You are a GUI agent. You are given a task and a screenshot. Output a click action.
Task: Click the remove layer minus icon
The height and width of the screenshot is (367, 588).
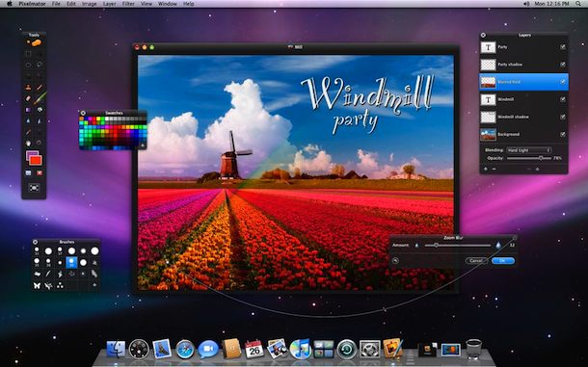(494, 170)
